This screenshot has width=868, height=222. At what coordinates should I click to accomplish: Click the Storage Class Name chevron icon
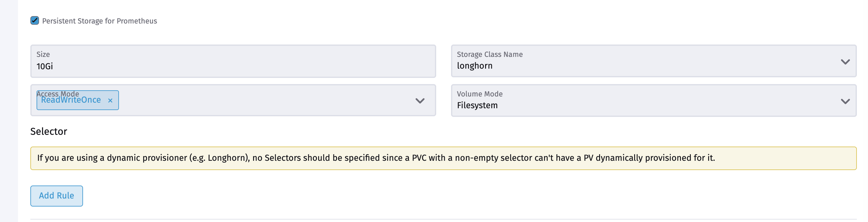844,62
